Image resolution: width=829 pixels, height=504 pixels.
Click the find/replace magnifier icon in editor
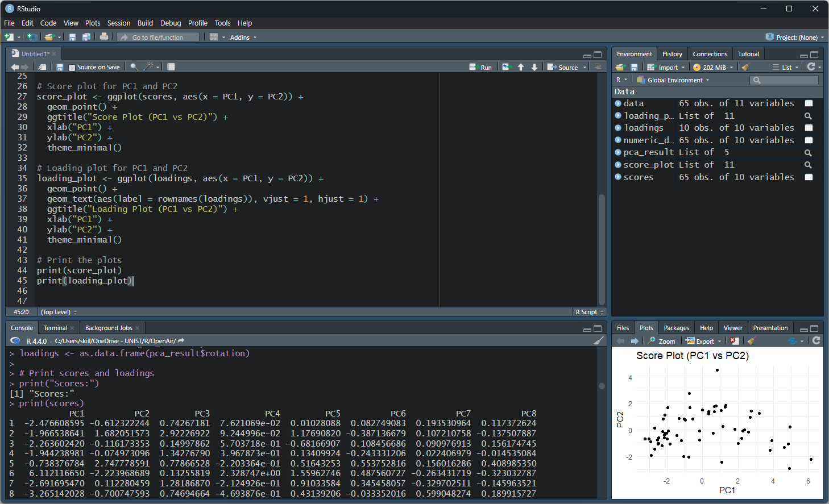point(134,67)
